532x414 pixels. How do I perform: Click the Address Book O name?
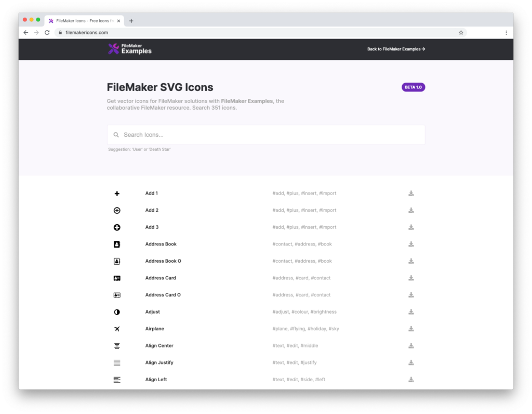(163, 261)
